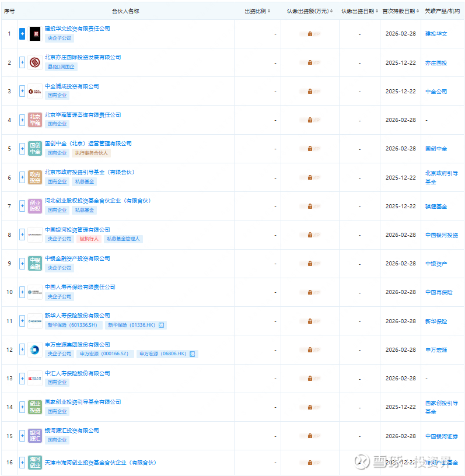Screen dimensions: 465x476
Task: Click the HK stock icon after 01336.HK tag
Action: point(161,325)
